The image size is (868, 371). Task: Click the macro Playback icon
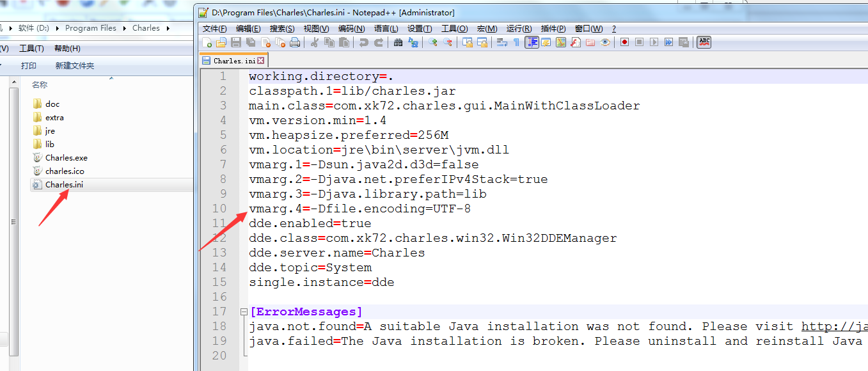(654, 42)
